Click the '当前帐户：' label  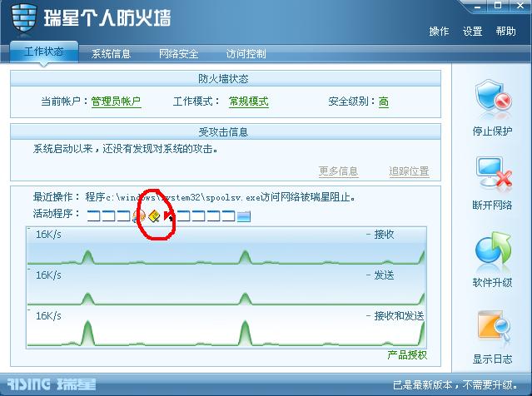tap(64, 101)
